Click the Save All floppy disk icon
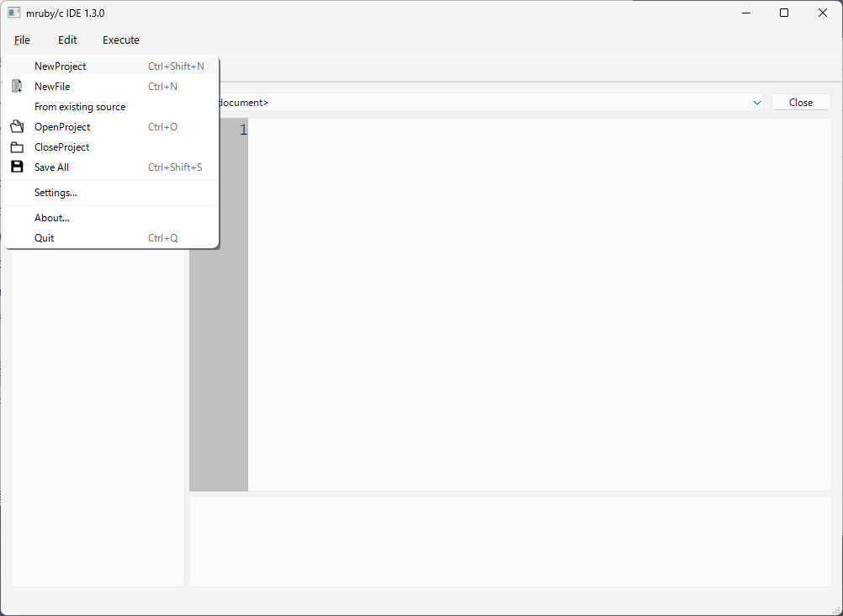Screen dimensions: 843x616 coord(17,167)
